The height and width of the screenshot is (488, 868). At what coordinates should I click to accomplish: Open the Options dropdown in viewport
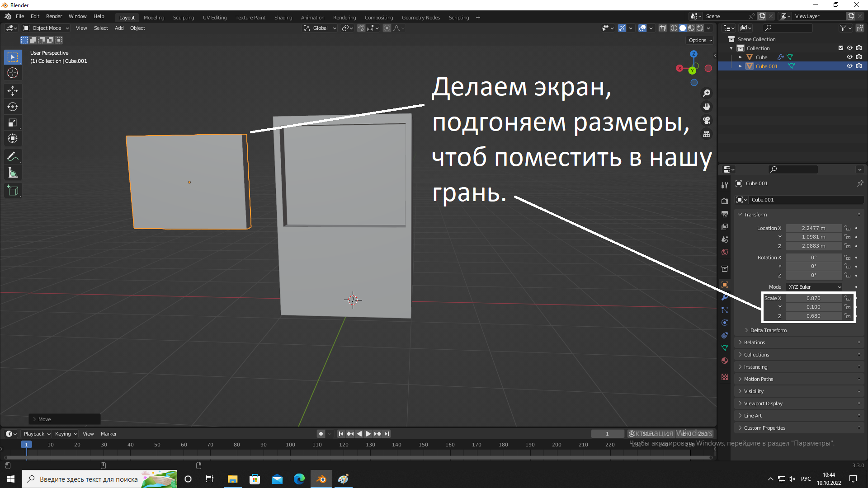coord(700,40)
